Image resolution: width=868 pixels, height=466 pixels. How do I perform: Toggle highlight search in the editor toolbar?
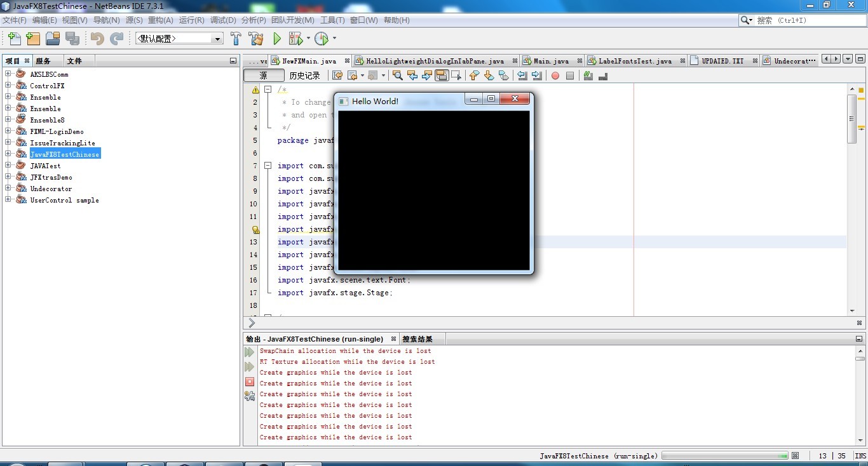[x=442, y=76]
